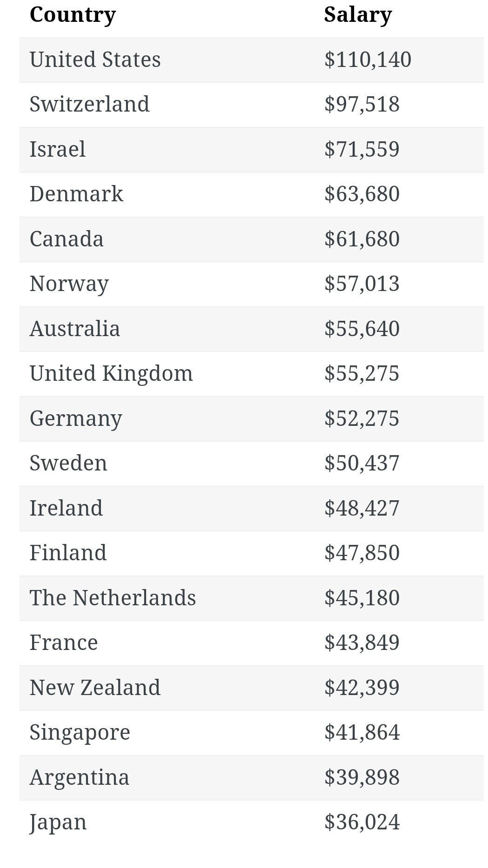Select the Singapore row label
The image size is (488, 868).
coord(80,732)
